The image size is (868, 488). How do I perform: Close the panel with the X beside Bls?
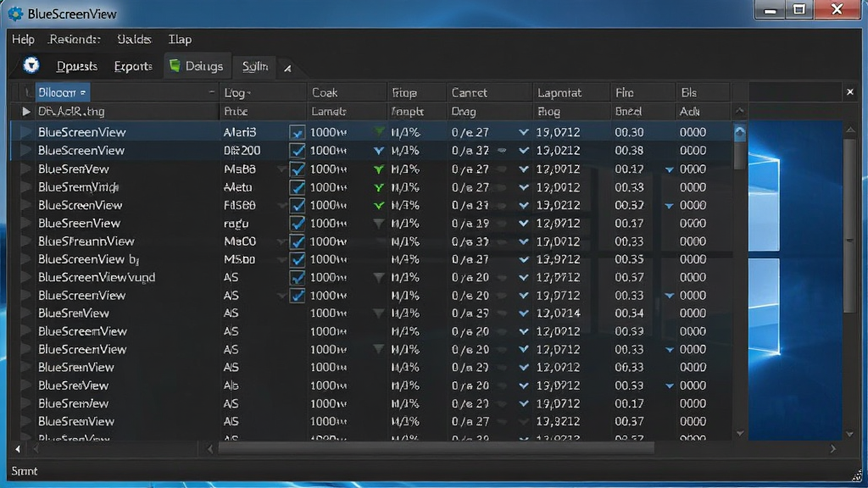(850, 91)
